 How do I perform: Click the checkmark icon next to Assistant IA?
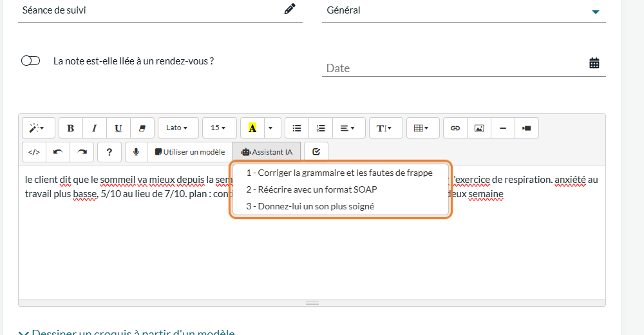(316, 152)
